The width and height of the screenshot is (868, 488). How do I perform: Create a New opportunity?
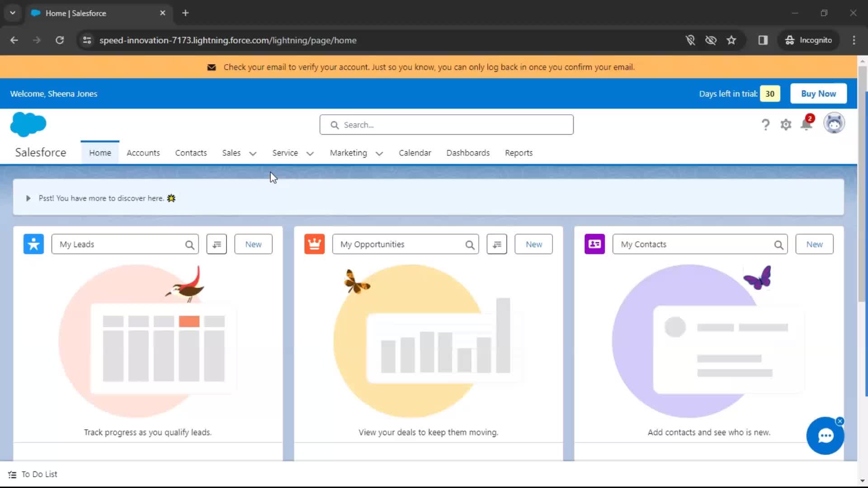click(x=533, y=244)
